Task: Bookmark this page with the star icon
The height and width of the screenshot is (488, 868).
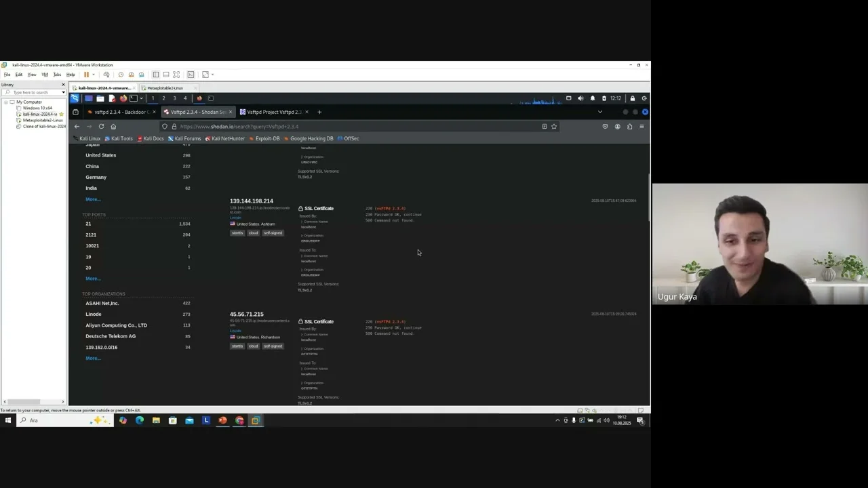Action: pos(554,127)
